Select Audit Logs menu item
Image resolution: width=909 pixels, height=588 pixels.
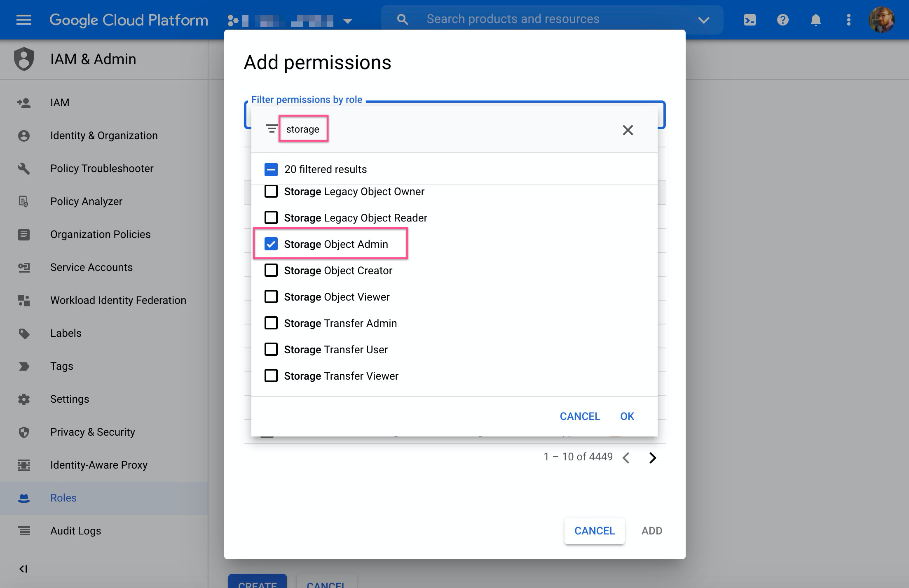click(75, 531)
